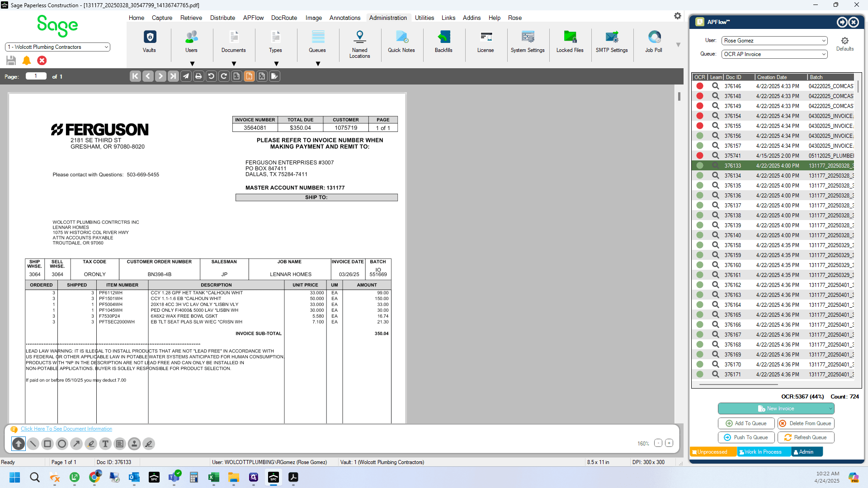Expand the ribbon overflow arrow
Viewport: 868px width, 488px height.
point(678,45)
